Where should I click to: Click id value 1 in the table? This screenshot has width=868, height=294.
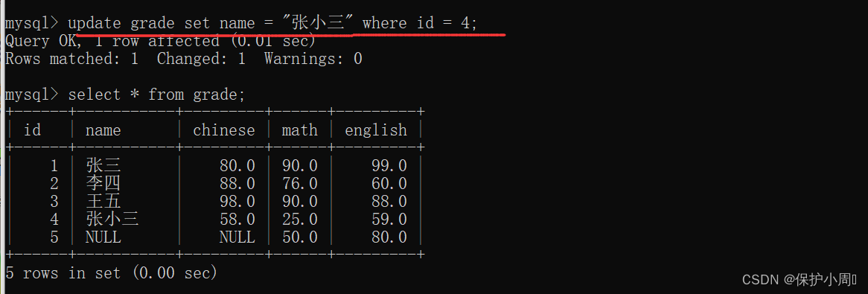click(x=54, y=165)
